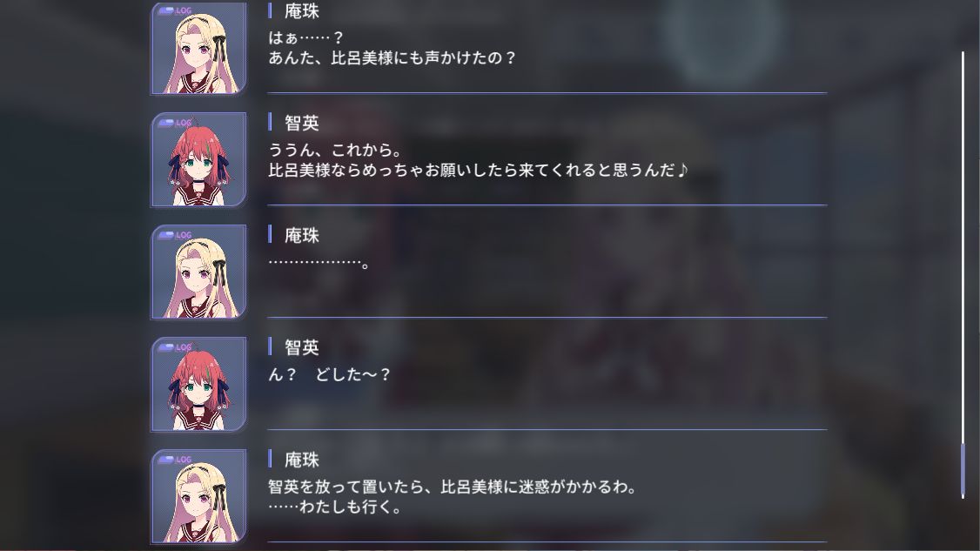Select 庵珠's portrait beside the dots-only line
The height and width of the screenshot is (551, 980).
click(198, 272)
